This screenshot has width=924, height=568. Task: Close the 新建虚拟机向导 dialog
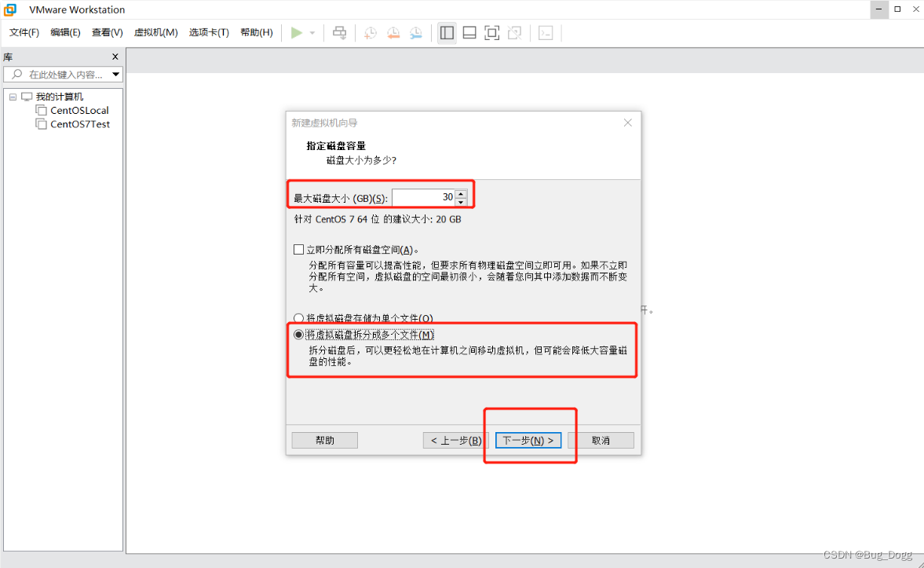[627, 123]
